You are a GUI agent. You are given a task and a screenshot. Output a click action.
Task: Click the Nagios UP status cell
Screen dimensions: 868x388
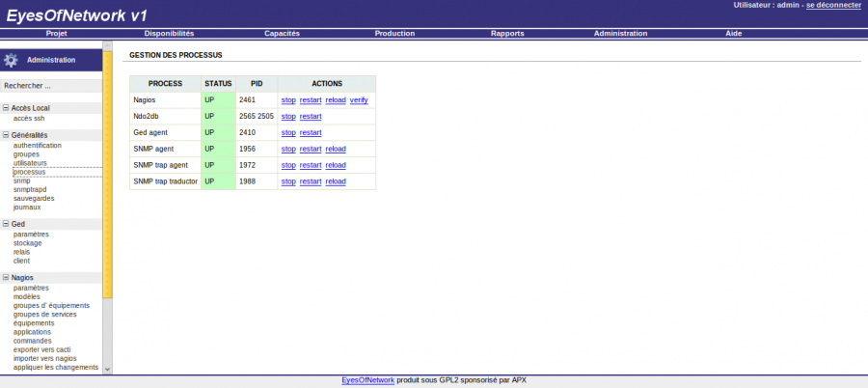pos(218,100)
